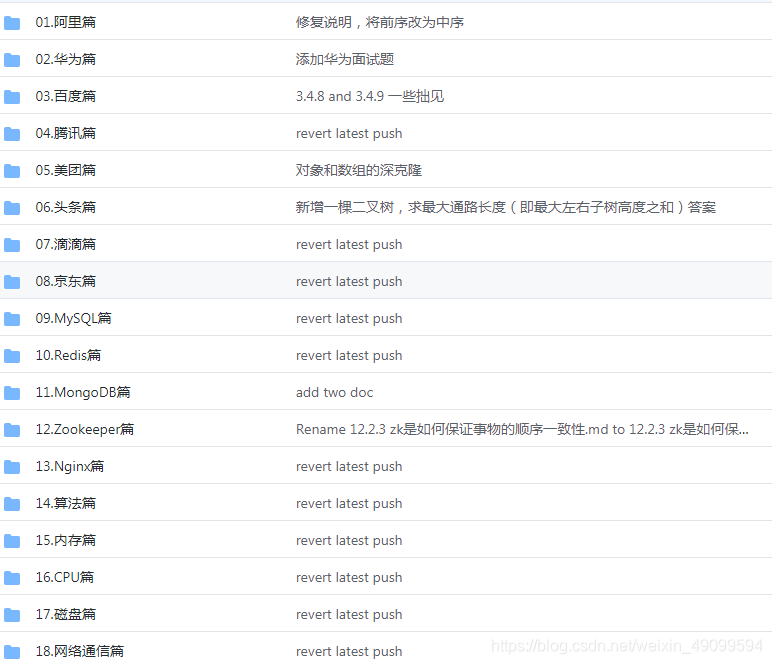
Task: Click revert latest push on 08.京东篇 row
Action: point(349,282)
